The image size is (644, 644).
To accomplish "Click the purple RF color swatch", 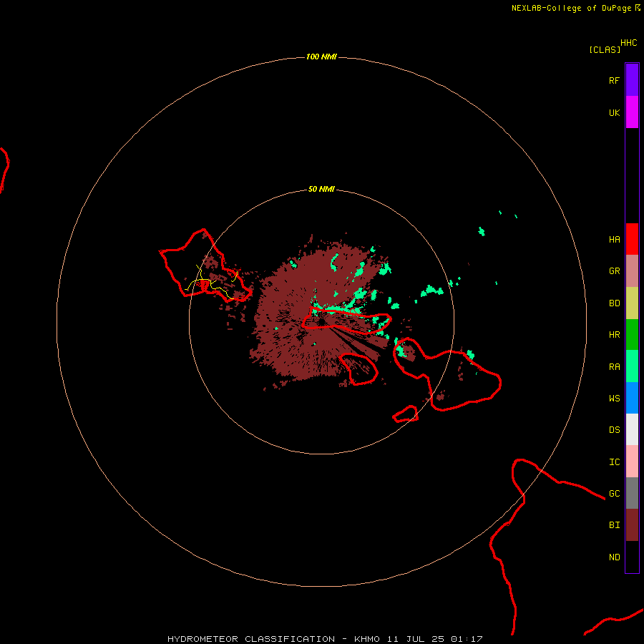I will (x=632, y=80).
